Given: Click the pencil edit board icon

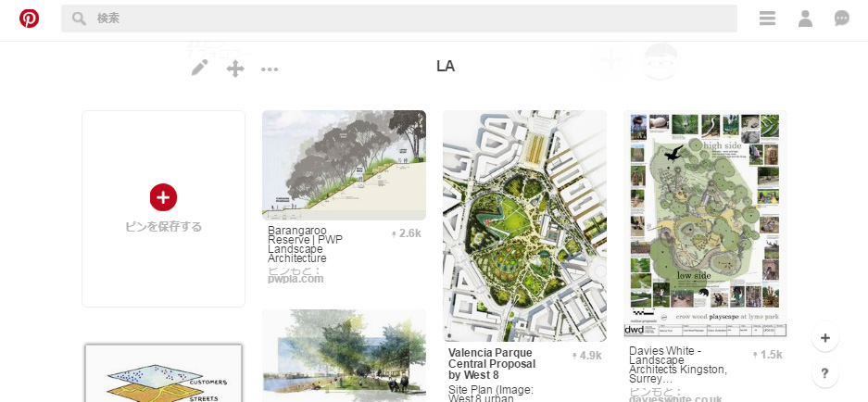Looking at the screenshot, I should [x=199, y=68].
